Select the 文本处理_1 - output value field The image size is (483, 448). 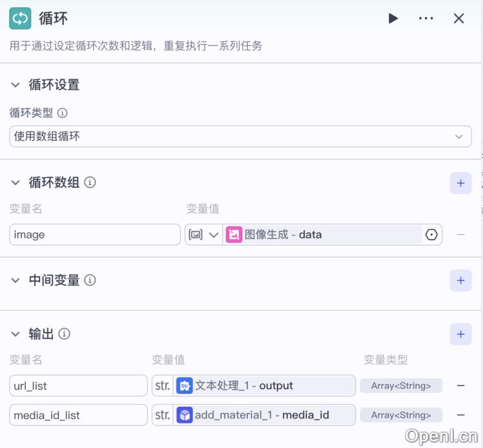(265, 385)
